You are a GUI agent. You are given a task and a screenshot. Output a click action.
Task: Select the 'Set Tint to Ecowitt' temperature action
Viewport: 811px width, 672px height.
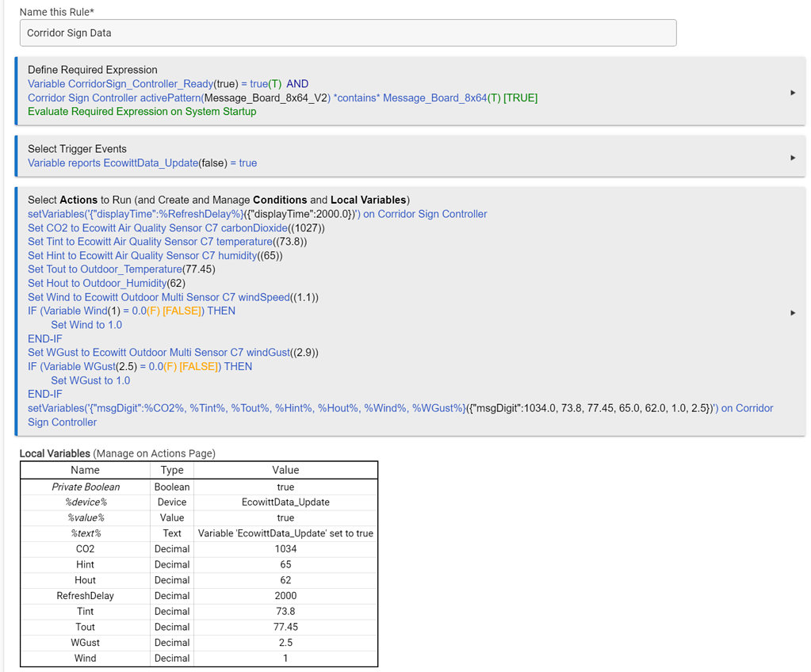coord(167,242)
